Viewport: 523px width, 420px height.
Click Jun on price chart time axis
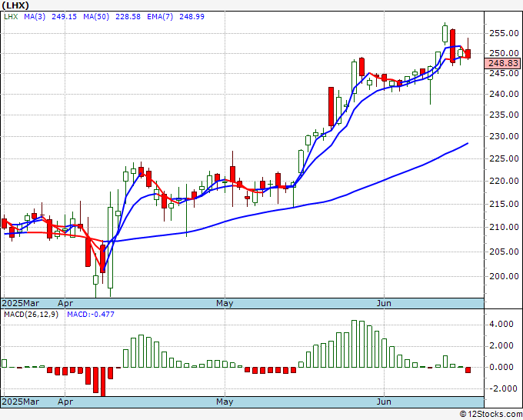[x=384, y=303]
